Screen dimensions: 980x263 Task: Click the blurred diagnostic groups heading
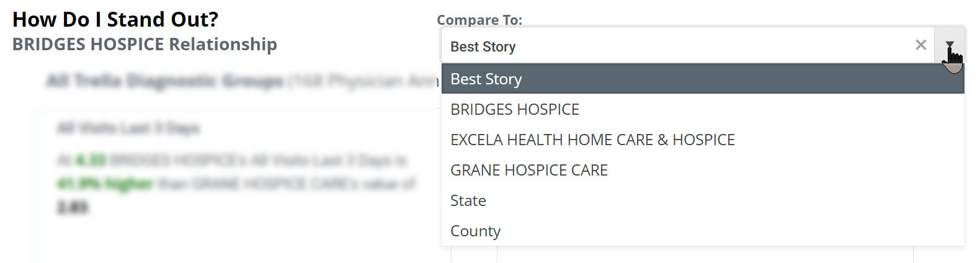(165, 81)
